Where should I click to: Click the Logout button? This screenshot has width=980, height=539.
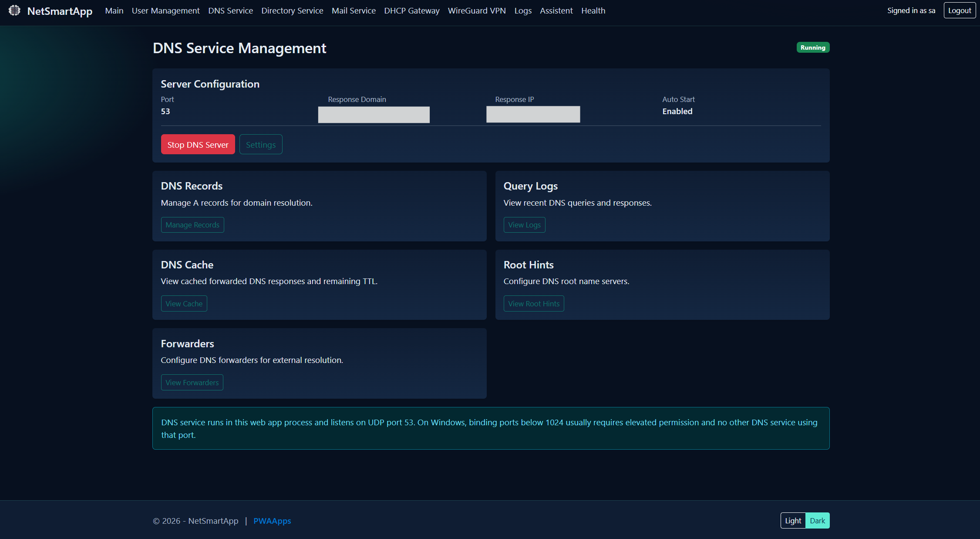960,10
